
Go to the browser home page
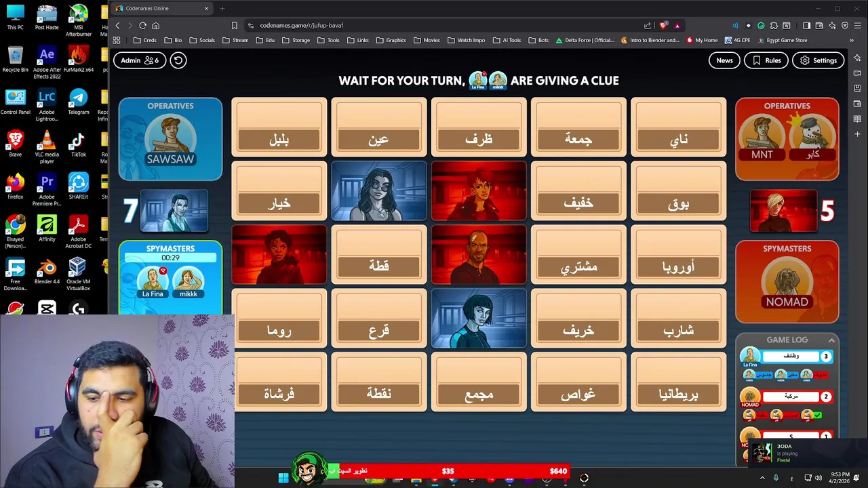(x=155, y=26)
